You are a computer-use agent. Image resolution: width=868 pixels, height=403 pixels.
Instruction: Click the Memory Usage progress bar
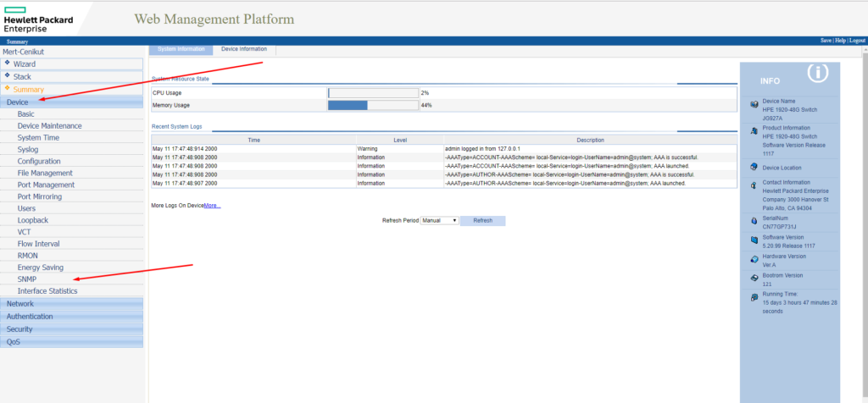tap(373, 105)
